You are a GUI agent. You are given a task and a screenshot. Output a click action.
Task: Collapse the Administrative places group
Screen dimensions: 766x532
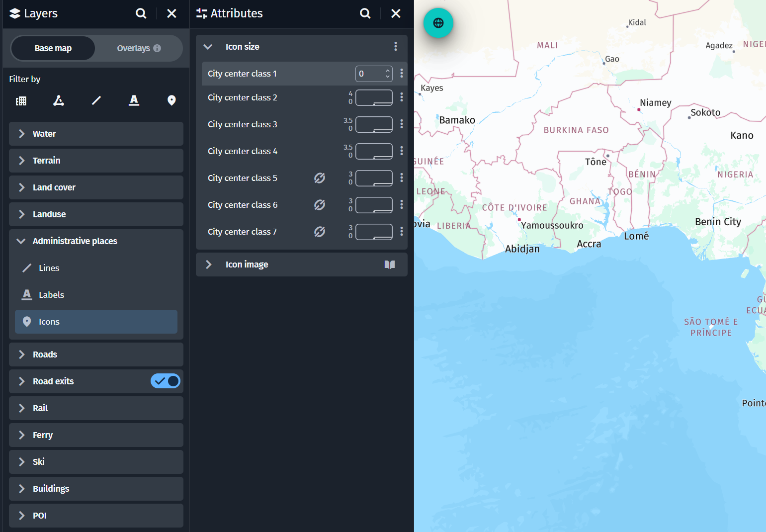(21, 241)
